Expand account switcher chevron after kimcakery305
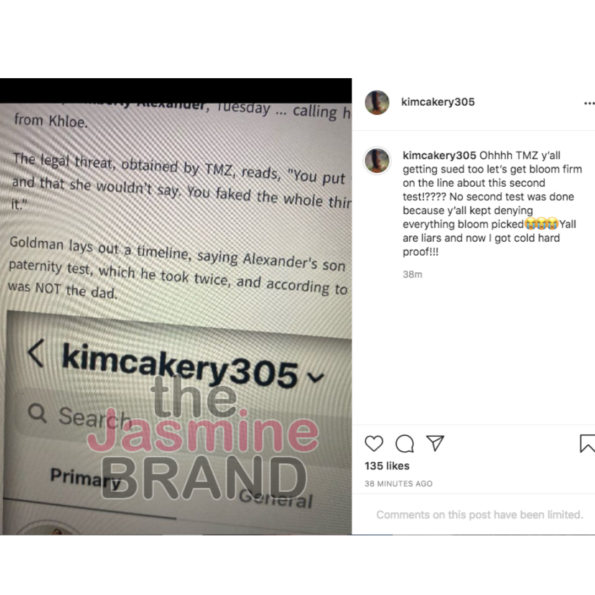Viewport: 595px width, 595px height. pos(315,377)
